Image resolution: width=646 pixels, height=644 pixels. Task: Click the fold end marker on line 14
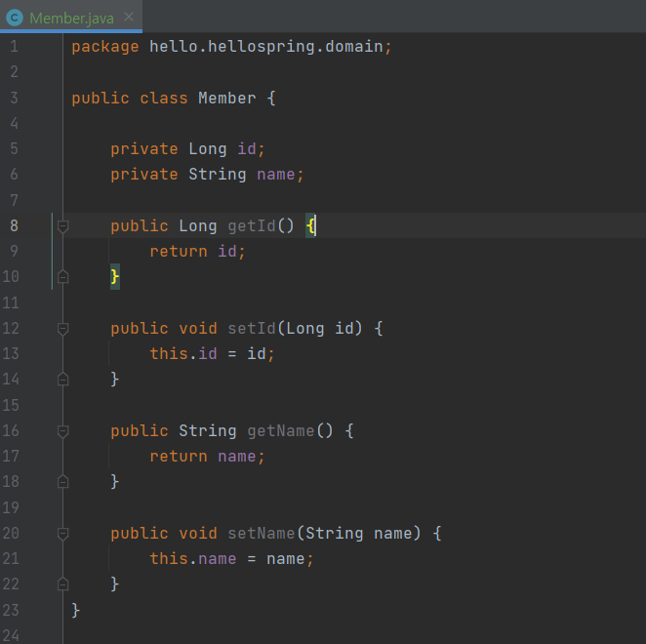pyautogui.click(x=62, y=379)
